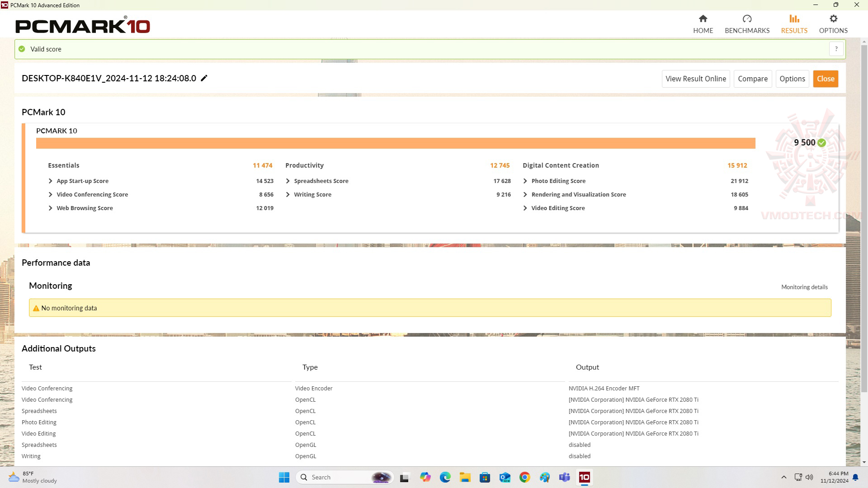The width and height of the screenshot is (868, 488).
Task: Switch to the Results tab
Action: coord(794,24)
